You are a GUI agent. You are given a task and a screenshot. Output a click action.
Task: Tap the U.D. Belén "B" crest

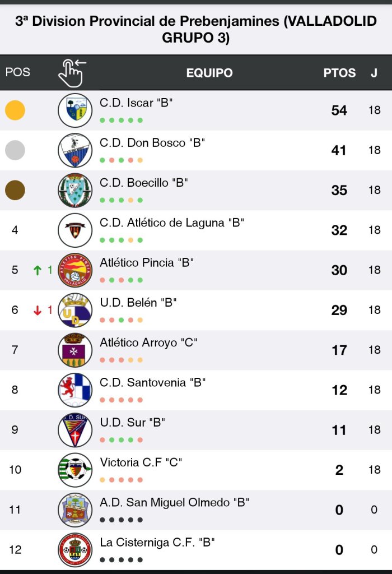(x=75, y=310)
